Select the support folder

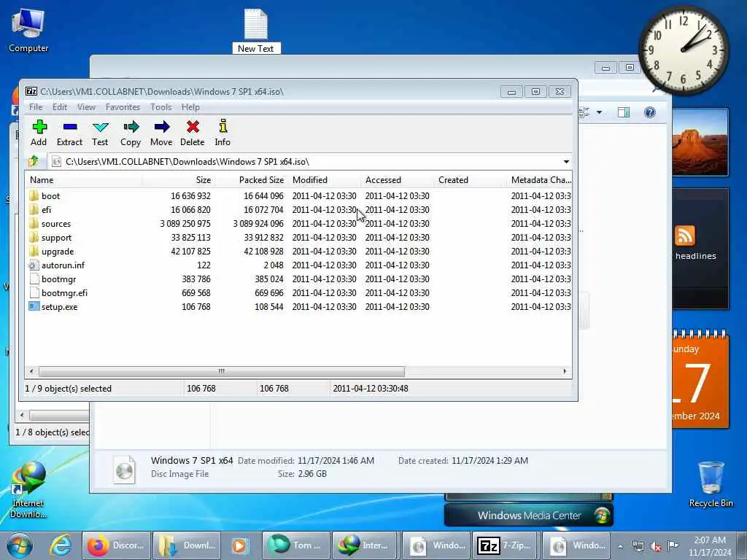pos(56,237)
